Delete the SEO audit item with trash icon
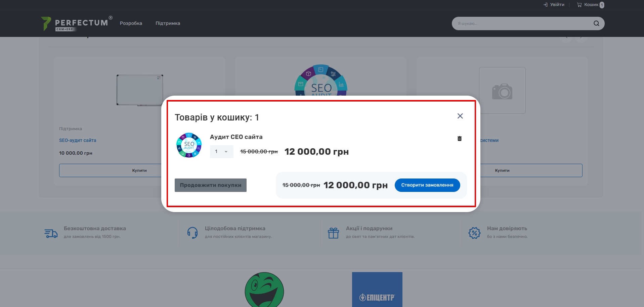Viewport: 644px width, 307px height. (x=460, y=139)
